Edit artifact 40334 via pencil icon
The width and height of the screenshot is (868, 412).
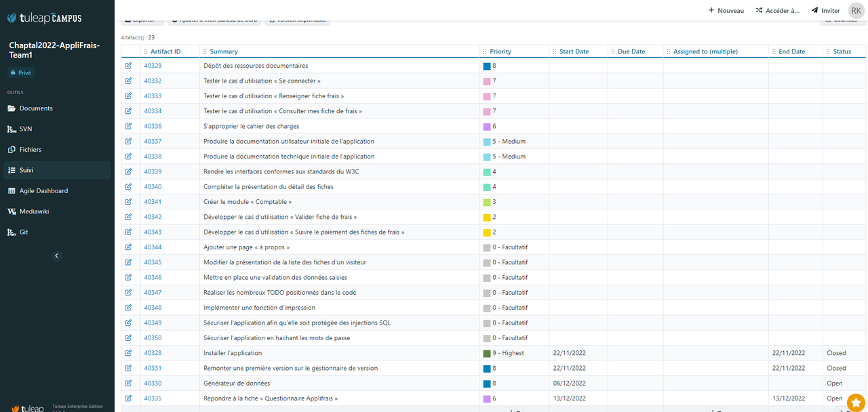pyautogui.click(x=128, y=111)
